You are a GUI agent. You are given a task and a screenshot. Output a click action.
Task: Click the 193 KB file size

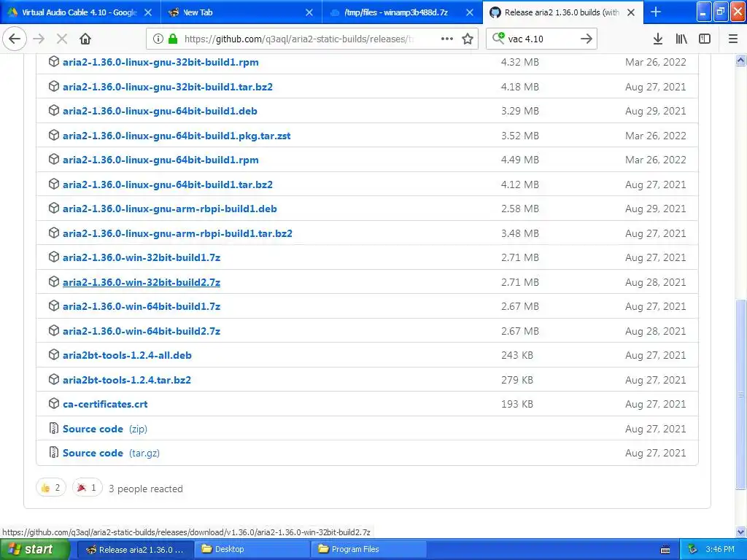(517, 404)
